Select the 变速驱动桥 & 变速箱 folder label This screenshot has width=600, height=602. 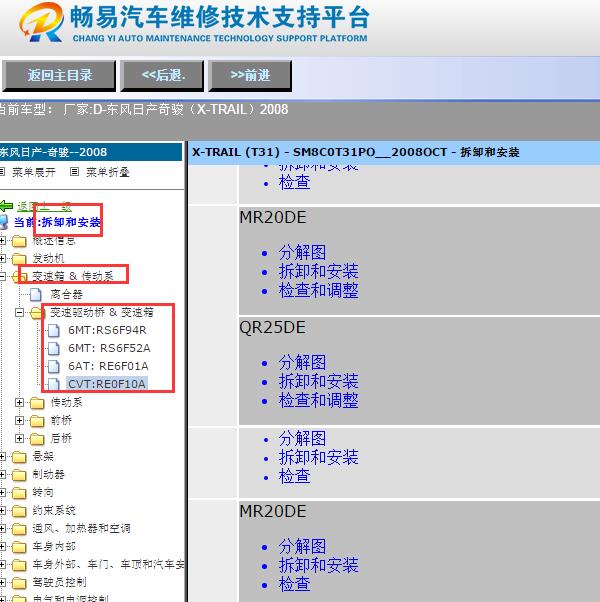(102, 313)
